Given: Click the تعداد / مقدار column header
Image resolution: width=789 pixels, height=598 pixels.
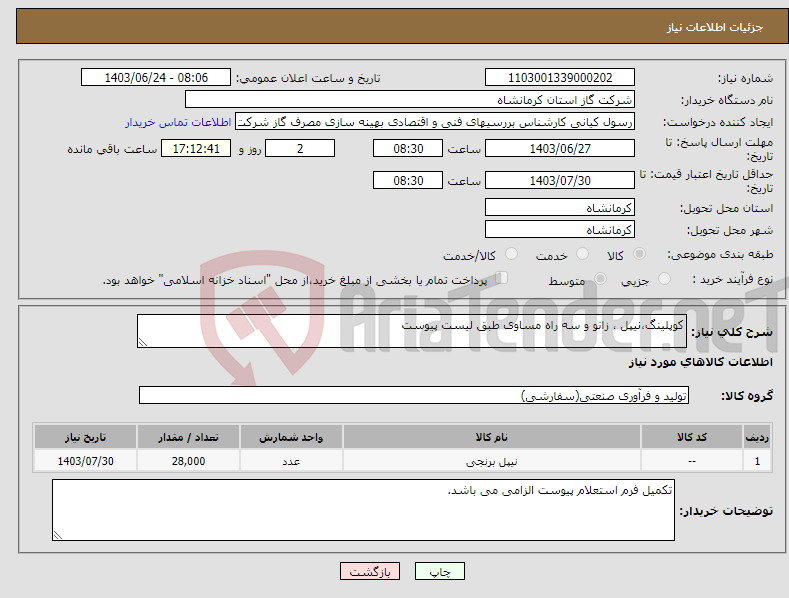Looking at the screenshot, I should click(188, 437).
